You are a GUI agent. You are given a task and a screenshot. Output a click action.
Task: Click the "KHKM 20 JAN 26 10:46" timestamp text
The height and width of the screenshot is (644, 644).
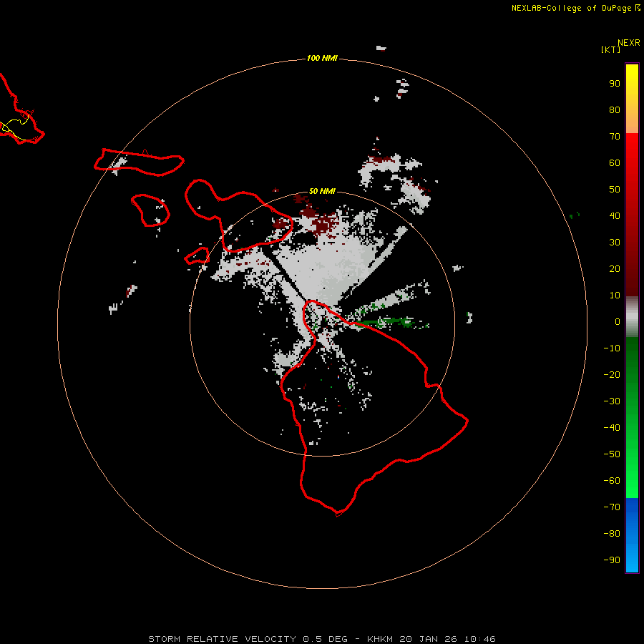[431, 639]
